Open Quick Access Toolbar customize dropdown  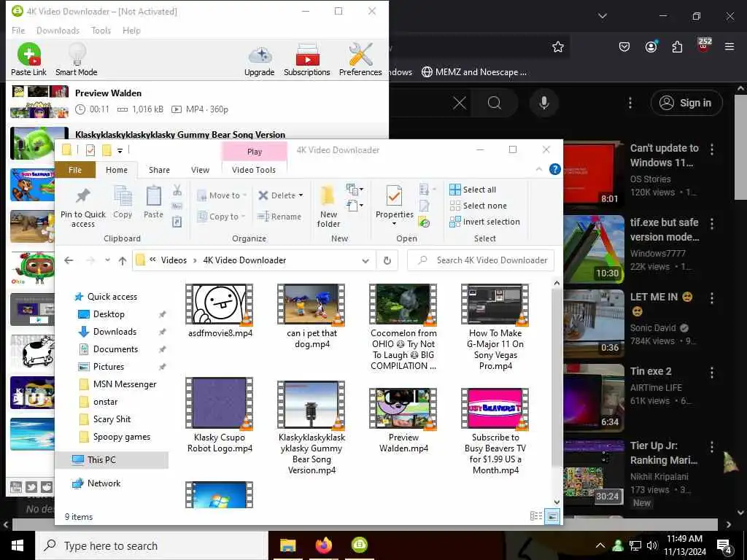[120, 150]
